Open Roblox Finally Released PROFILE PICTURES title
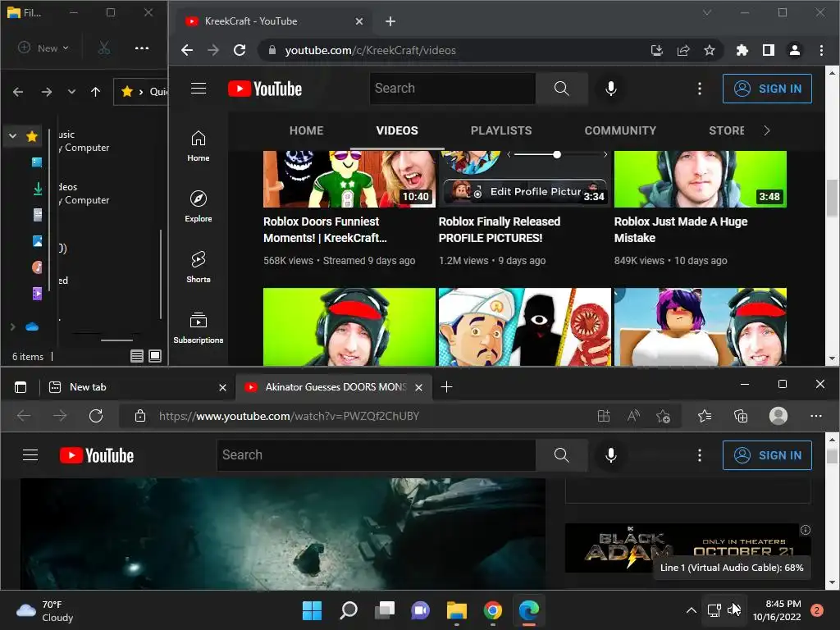840x630 pixels. click(500, 230)
